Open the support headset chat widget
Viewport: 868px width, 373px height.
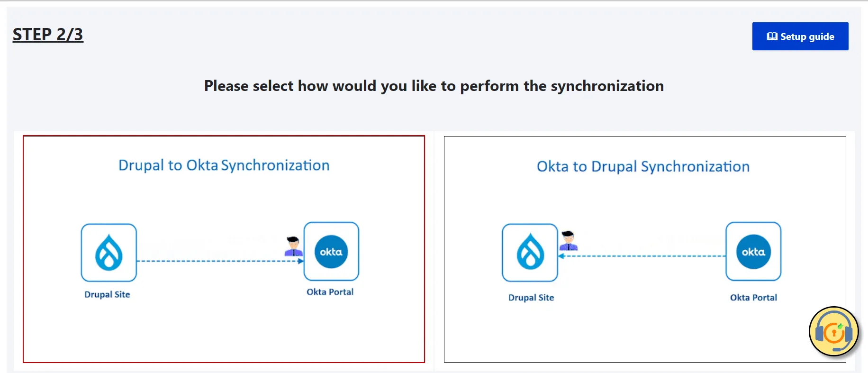click(x=834, y=332)
